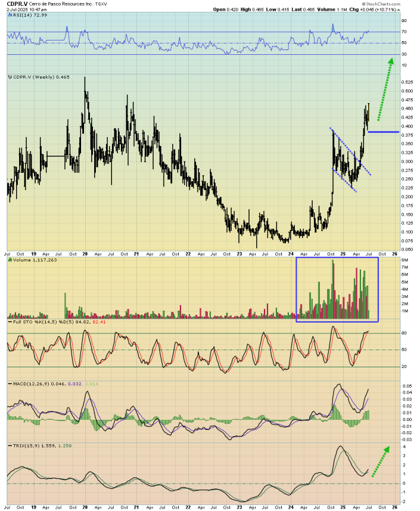The image size is (420, 511).
Task: Click the 'Volume 1,117,263' panel label
Action: [35, 260]
